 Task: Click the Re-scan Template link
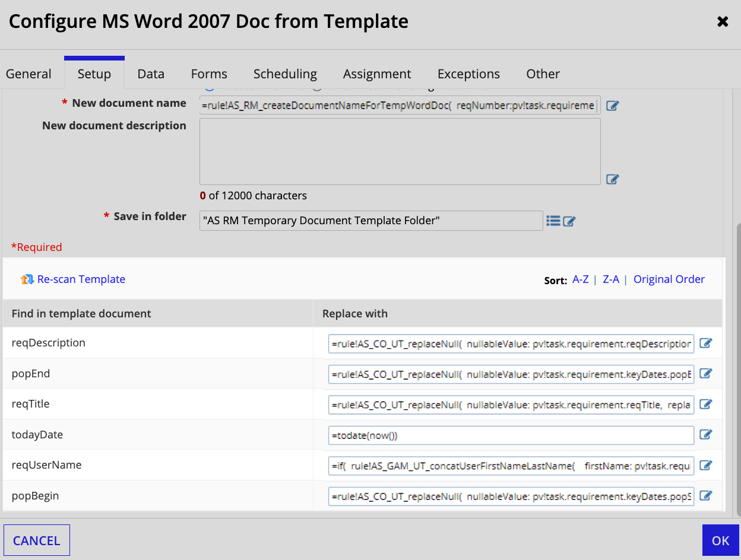point(81,279)
